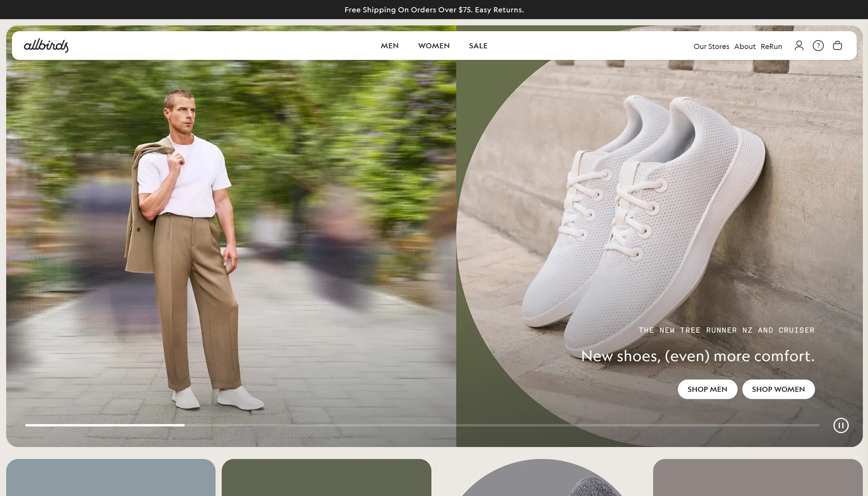Go to Our Stores link
Screen dimensions: 868x496
pyautogui.click(x=711, y=46)
